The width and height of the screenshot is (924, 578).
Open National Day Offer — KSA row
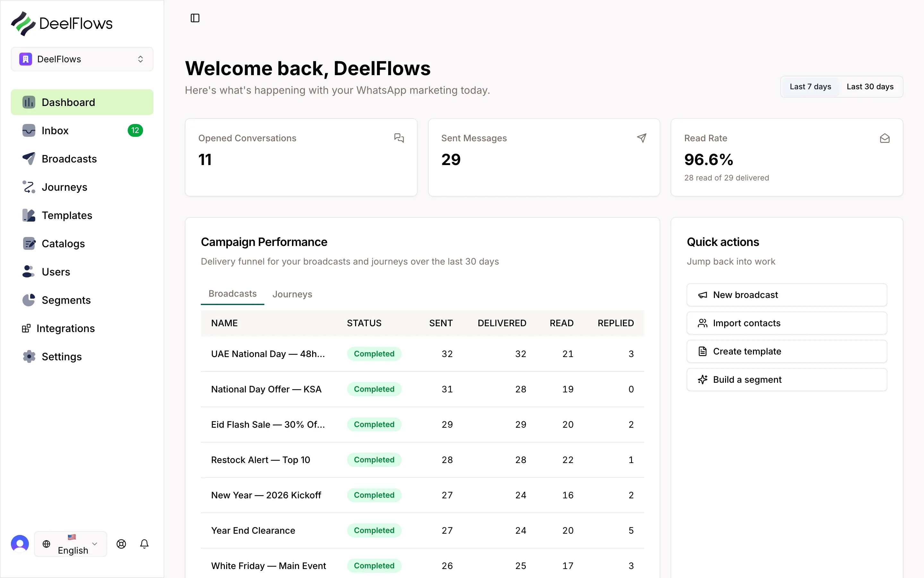pyautogui.click(x=422, y=389)
